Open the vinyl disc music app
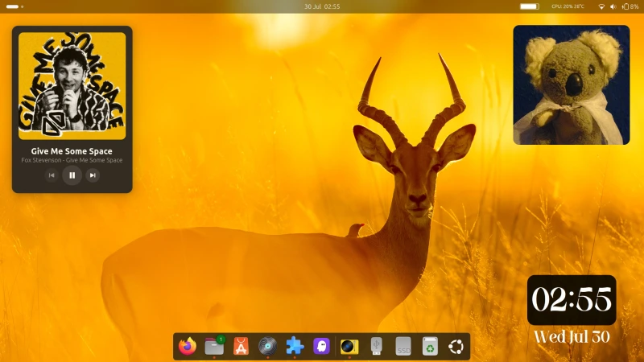The width and height of the screenshot is (644, 362). point(267,347)
